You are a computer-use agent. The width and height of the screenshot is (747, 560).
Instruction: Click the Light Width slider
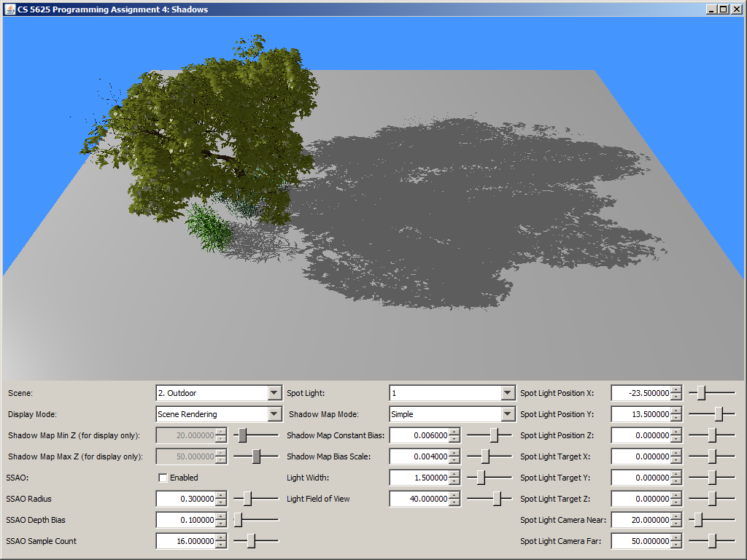tap(481, 478)
